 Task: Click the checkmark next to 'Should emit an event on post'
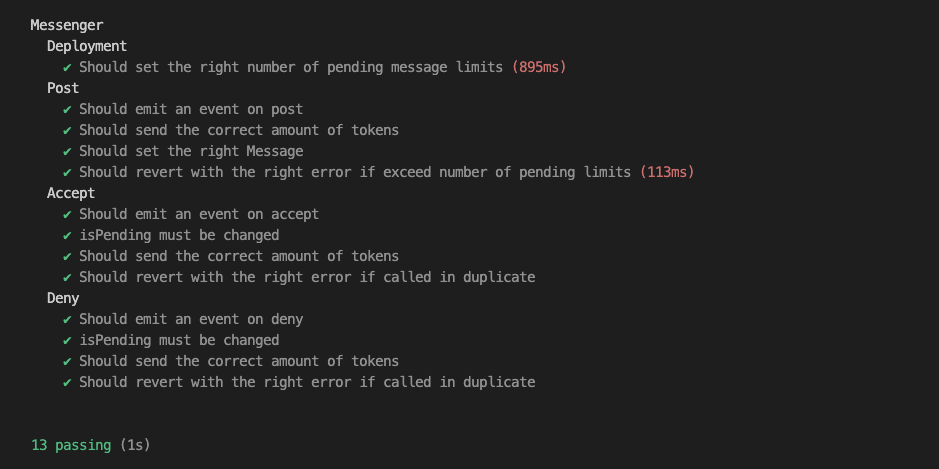(x=67, y=110)
